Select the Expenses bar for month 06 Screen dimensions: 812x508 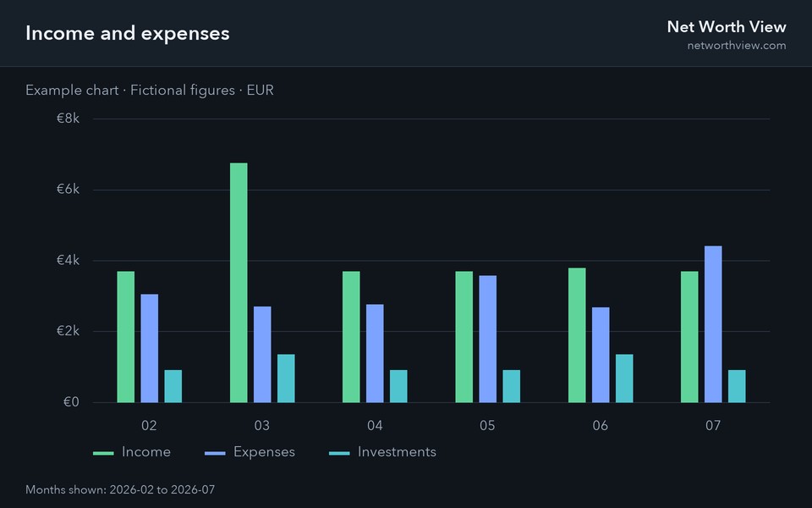(x=601, y=355)
